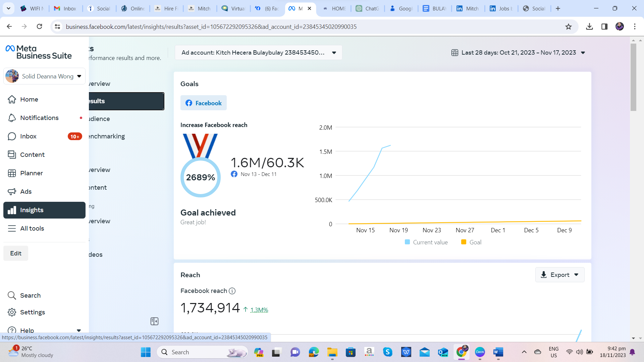The image size is (644, 362).
Task: Open the Planner calendar icon
Action: click(12, 173)
